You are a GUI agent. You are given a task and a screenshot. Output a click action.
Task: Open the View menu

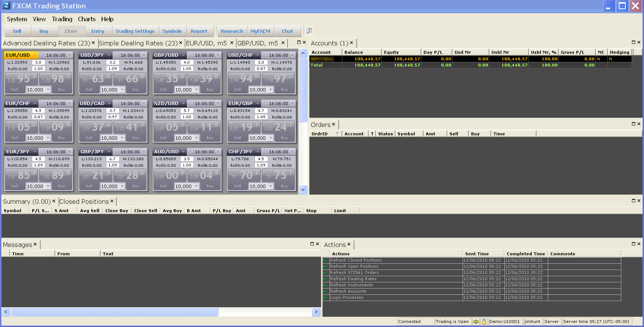coord(39,19)
